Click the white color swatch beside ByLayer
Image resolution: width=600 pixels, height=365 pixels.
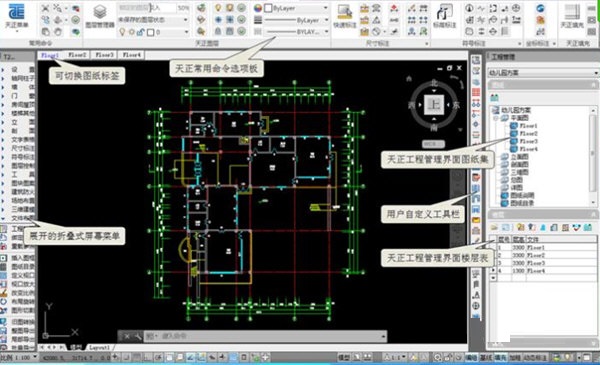[x=268, y=8]
